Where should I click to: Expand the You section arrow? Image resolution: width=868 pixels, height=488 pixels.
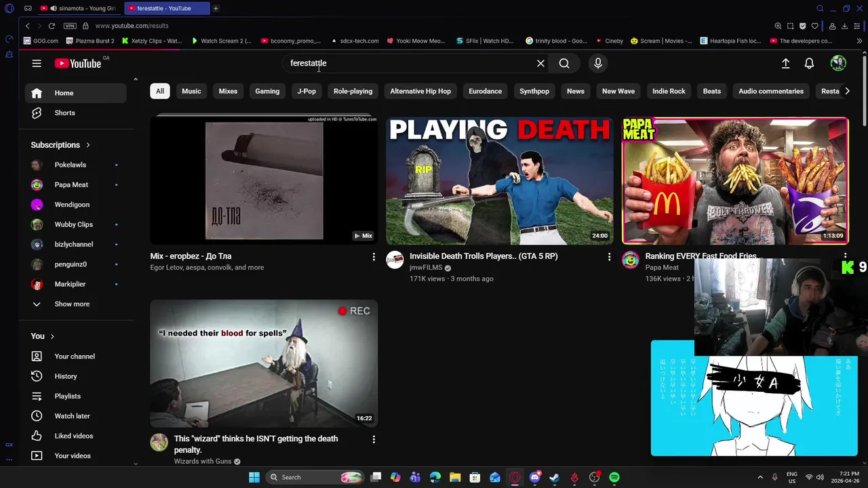[x=52, y=336]
